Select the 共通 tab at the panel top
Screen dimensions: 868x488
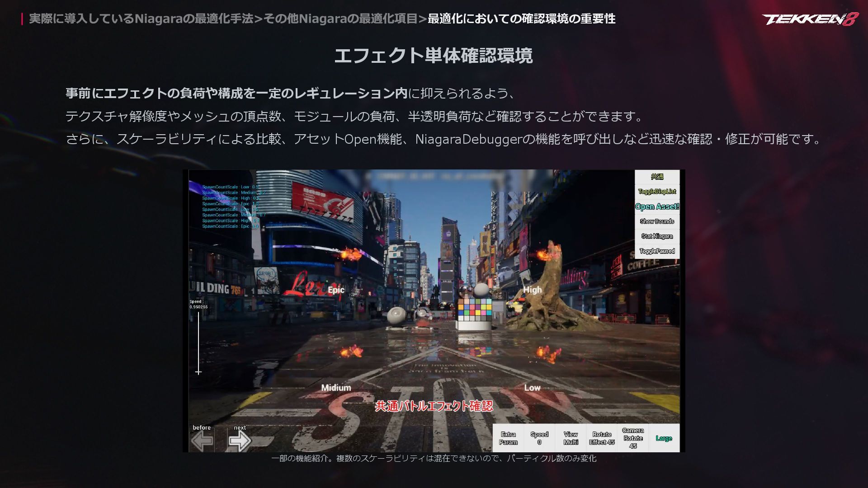657,177
